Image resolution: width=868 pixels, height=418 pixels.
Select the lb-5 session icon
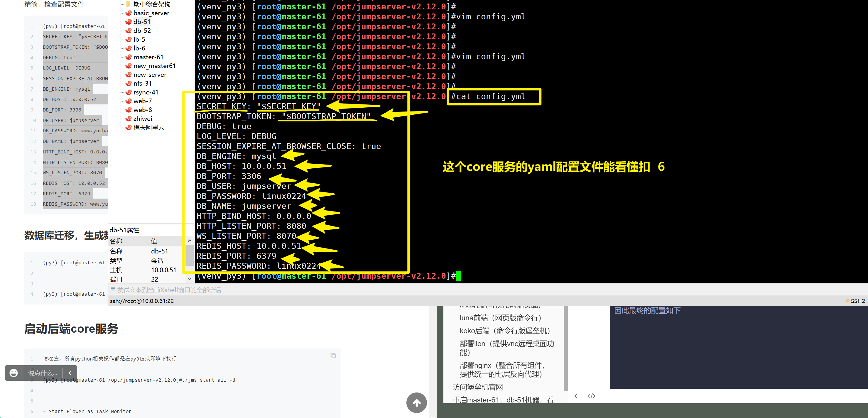point(128,39)
